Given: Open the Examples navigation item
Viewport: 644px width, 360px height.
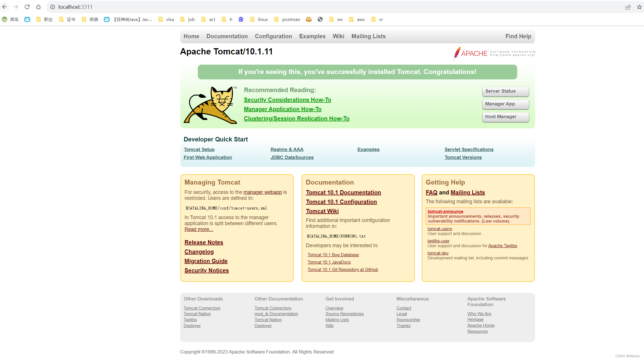Looking at the screenshot, I should tap(312, 36).
